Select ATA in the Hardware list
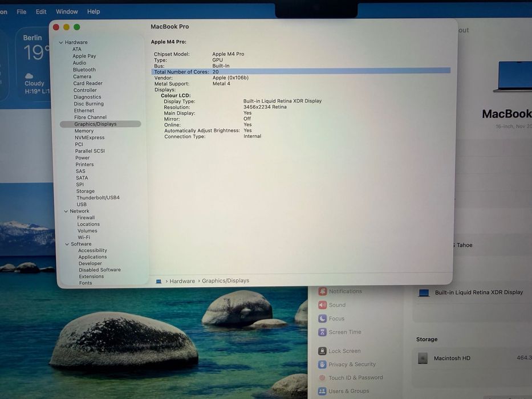 pyautogui.click(x=76, y=49)
